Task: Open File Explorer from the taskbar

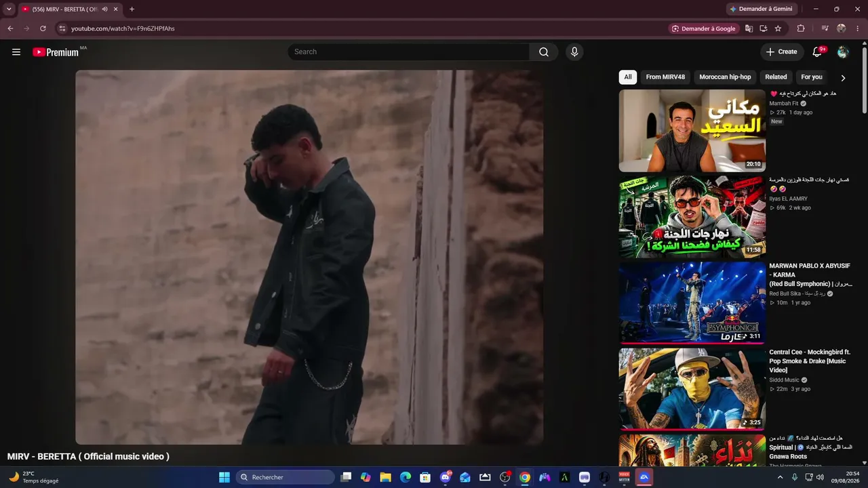Action: [x=385, y=477]
